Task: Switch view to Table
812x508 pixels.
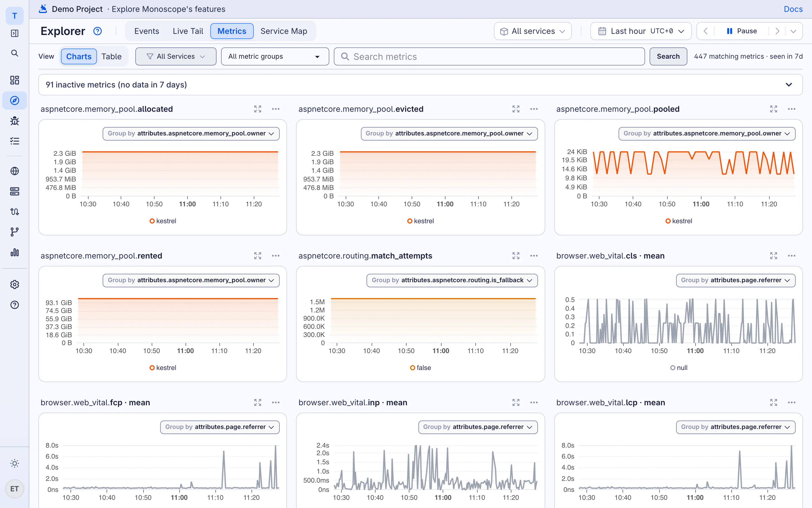Action: (x=111, y=56)
